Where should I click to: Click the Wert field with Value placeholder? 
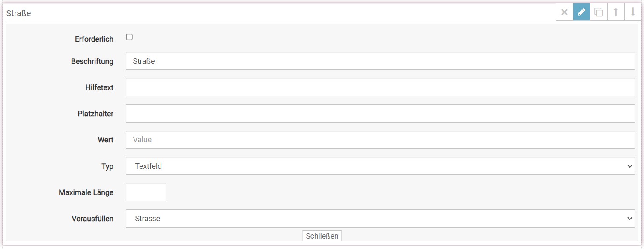tap(380, 140)
